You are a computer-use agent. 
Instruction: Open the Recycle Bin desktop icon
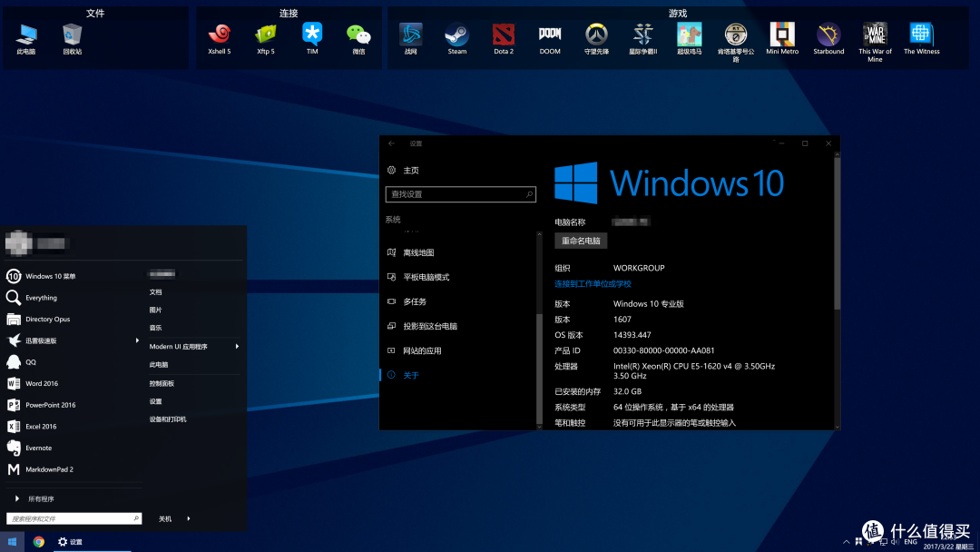(73, 39)
